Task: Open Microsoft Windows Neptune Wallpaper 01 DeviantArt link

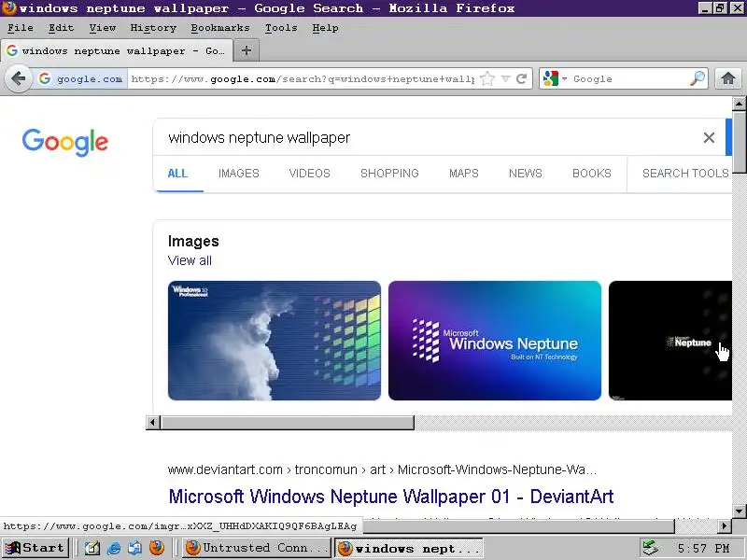Action: click(390, 497)
